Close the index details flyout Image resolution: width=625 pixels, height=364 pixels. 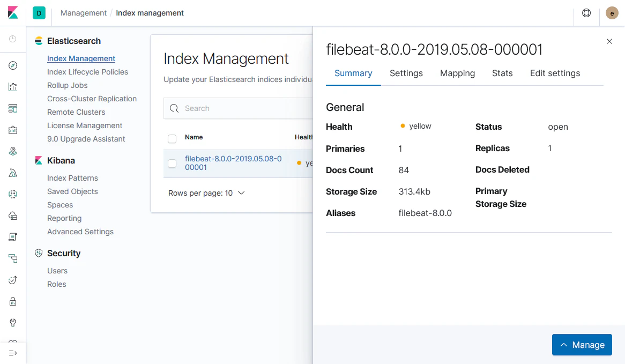609,41
